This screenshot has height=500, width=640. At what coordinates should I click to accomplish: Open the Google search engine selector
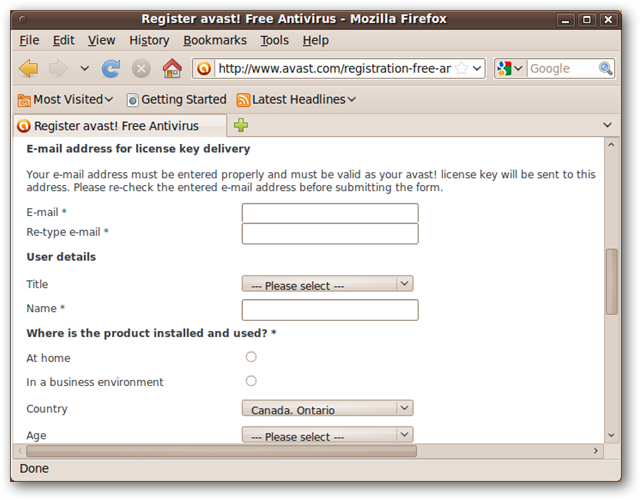pos(510,68)
